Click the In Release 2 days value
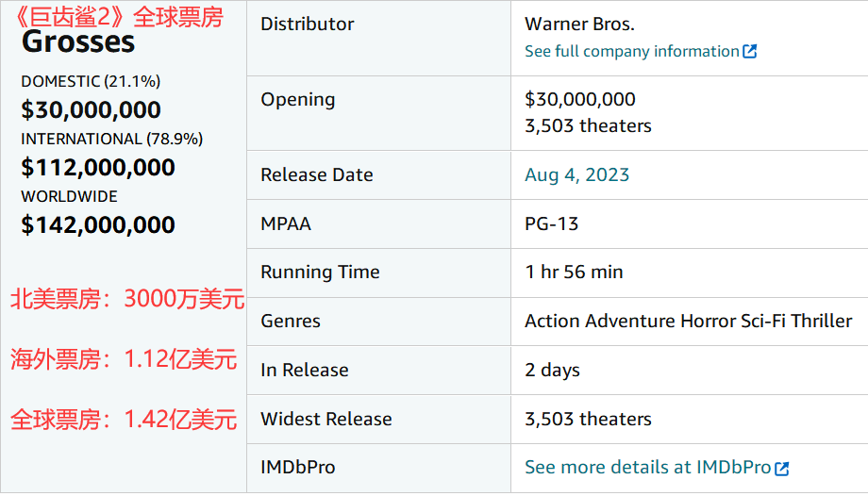 click(553, 371)
